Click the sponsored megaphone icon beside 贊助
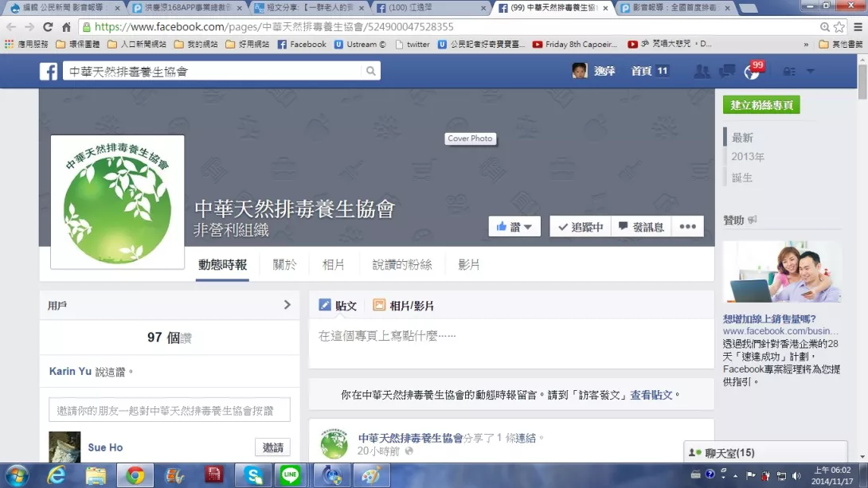Image resolution: width=868 pixels, height=488 pixels. pyautogui.click(x=752, y=221)
